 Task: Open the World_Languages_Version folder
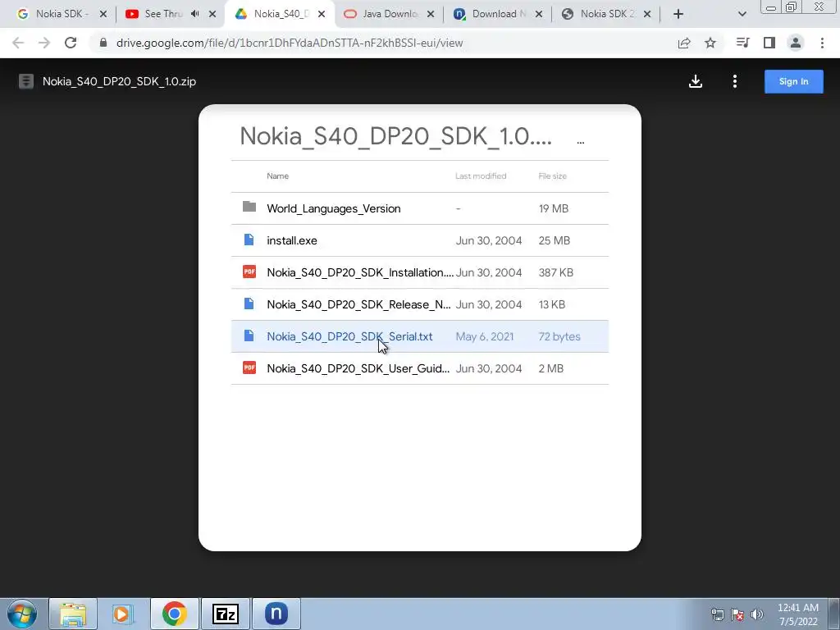(x=420, y=208)
